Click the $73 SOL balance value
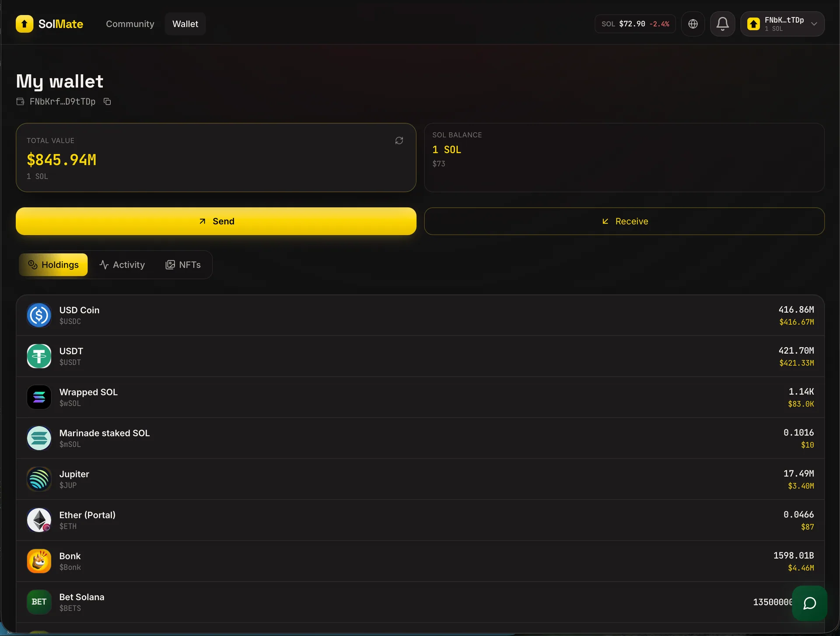This screenshot has width=840, height=636. [439, 164]
